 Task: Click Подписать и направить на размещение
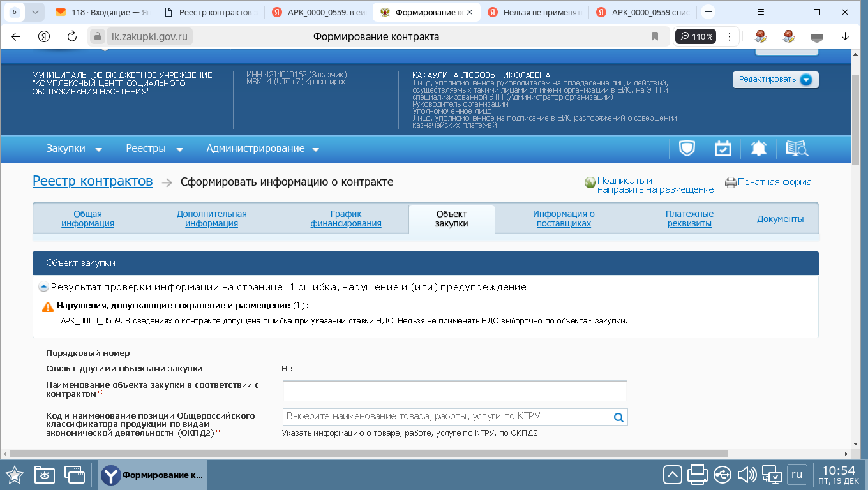[655, 185]
